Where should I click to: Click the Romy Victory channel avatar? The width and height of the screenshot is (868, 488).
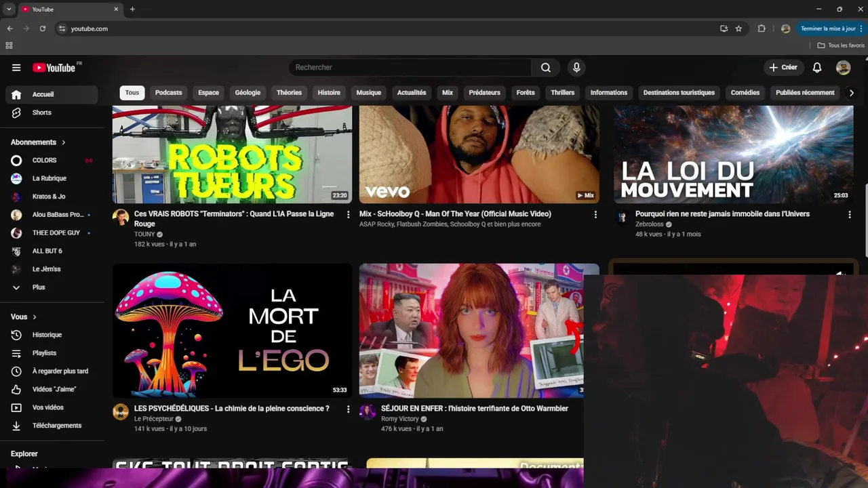click(368, 411)
